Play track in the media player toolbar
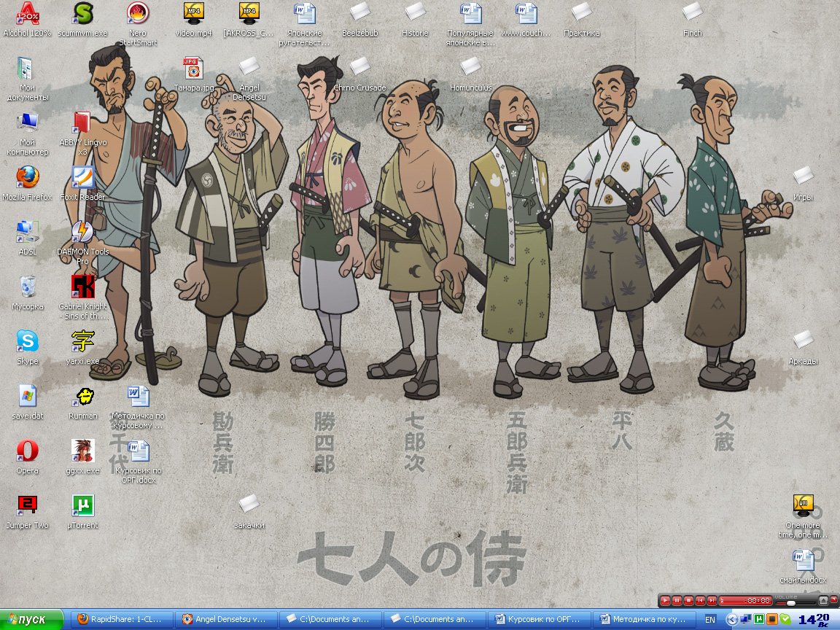840x630 pixels. [x=665, y=601]
